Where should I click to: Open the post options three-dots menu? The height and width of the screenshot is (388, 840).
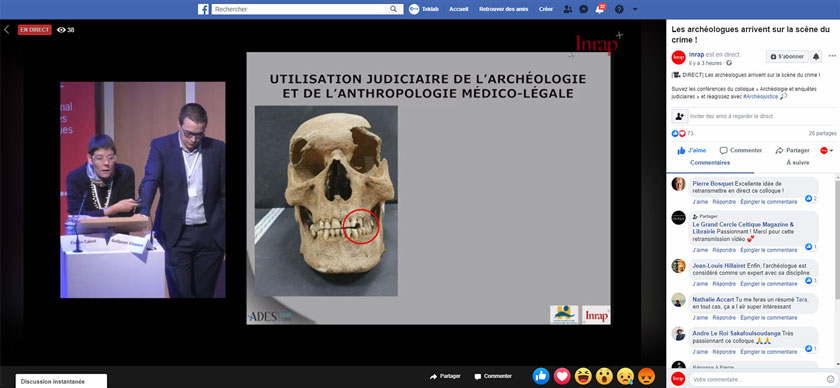click(832, 56)
